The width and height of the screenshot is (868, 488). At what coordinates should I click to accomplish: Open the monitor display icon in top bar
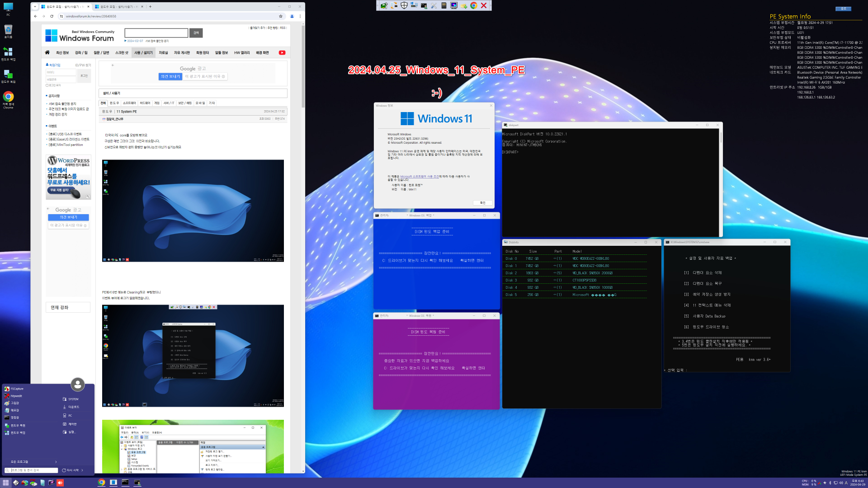coord(453,5)
